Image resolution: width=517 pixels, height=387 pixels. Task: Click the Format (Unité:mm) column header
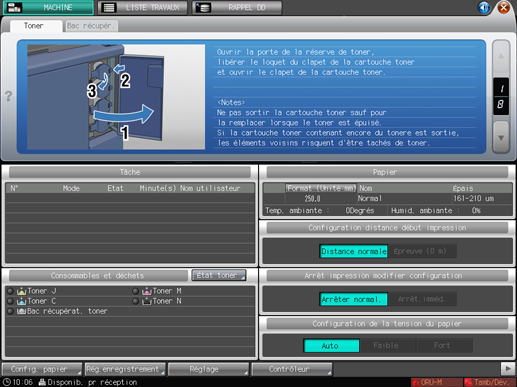pyautogui.click(x=321, y=188)
